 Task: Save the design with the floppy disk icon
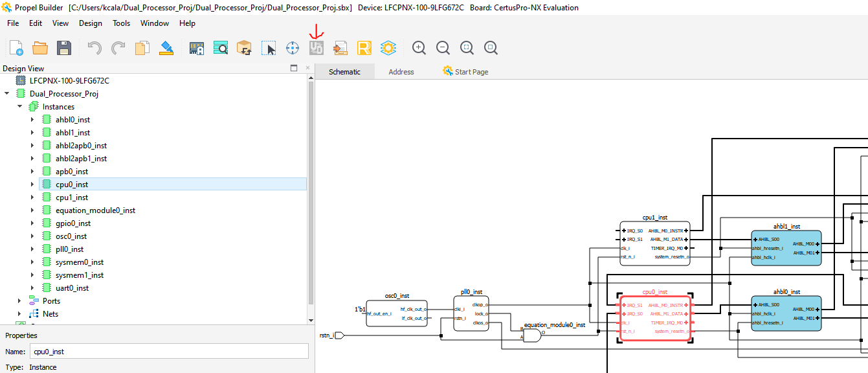63,48
